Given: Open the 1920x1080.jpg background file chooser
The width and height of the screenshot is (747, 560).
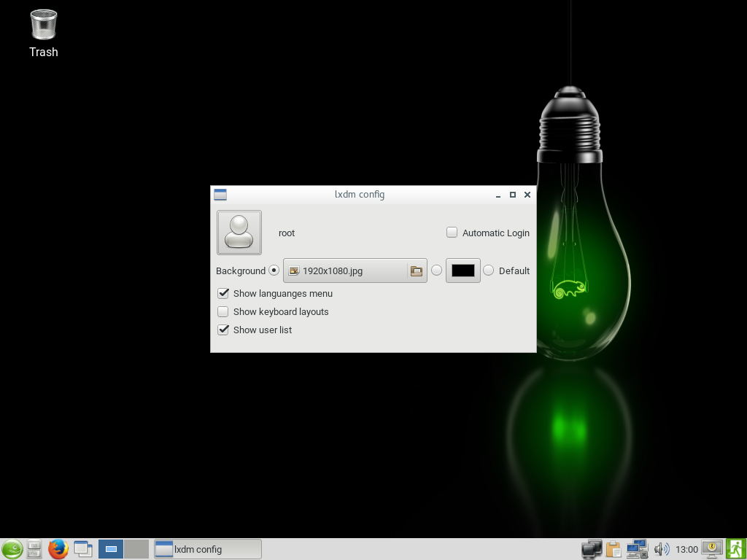Looking at the screenshot, I should (343, 271).
